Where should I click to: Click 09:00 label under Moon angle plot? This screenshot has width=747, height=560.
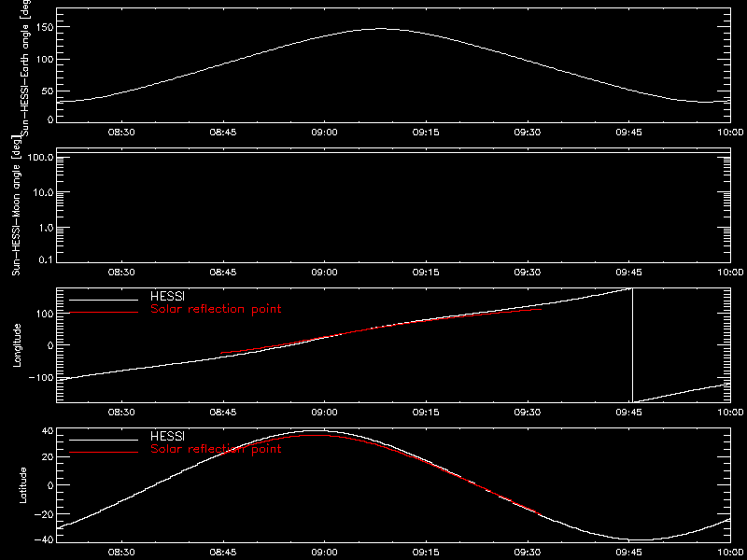324,273
